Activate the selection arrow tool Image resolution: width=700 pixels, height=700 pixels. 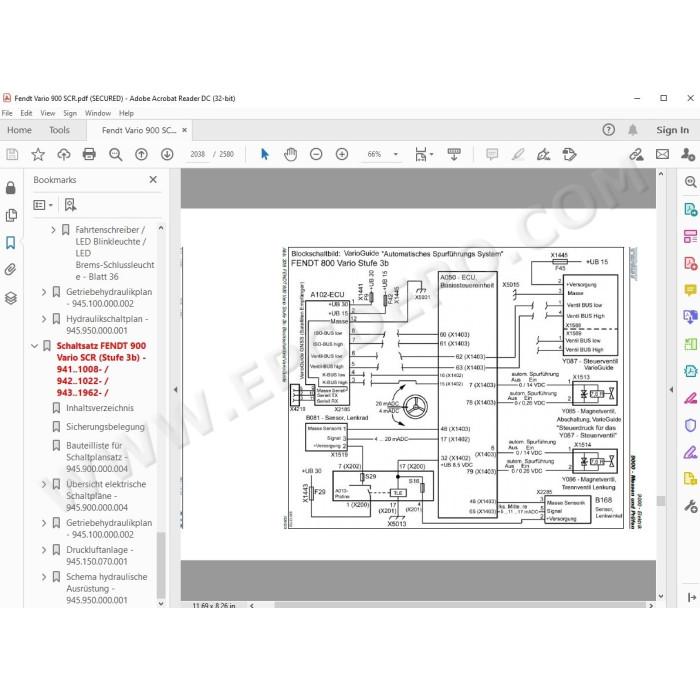[265, 154]
